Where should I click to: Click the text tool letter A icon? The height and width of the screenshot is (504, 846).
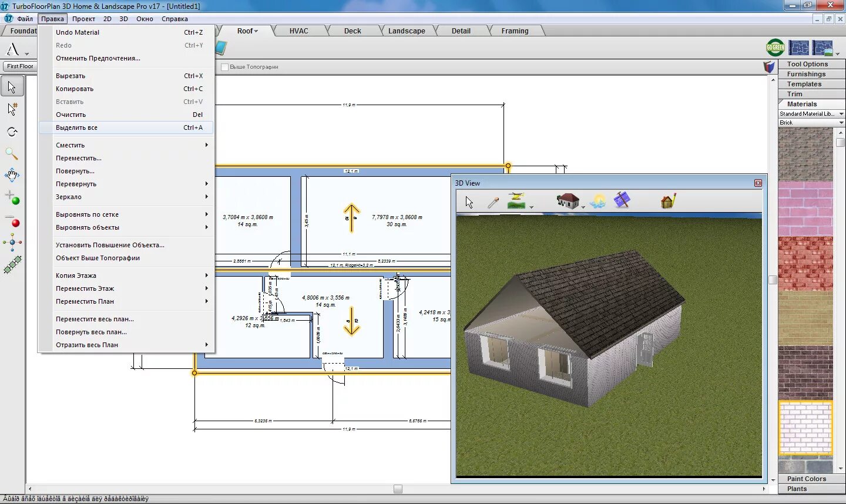[x=12, y=49]
